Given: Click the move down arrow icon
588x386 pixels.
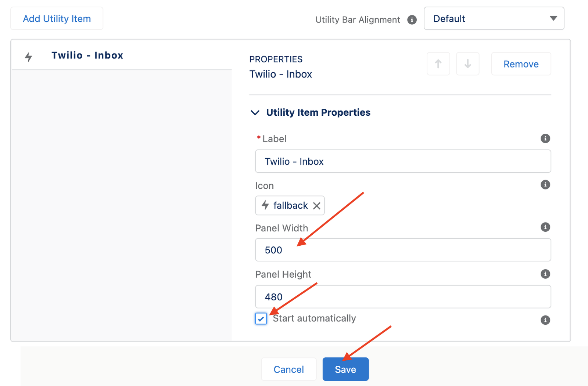Looking at the screenshot, I should coord(467,64).
